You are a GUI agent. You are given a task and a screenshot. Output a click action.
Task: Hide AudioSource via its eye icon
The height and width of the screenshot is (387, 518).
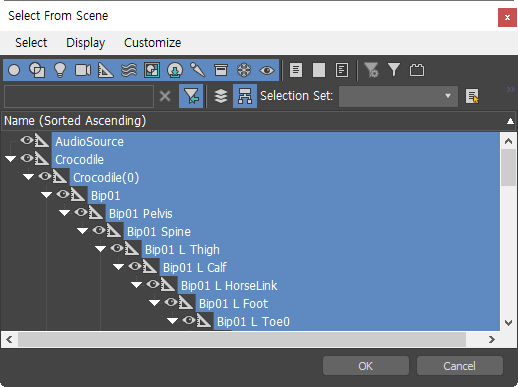27,140
